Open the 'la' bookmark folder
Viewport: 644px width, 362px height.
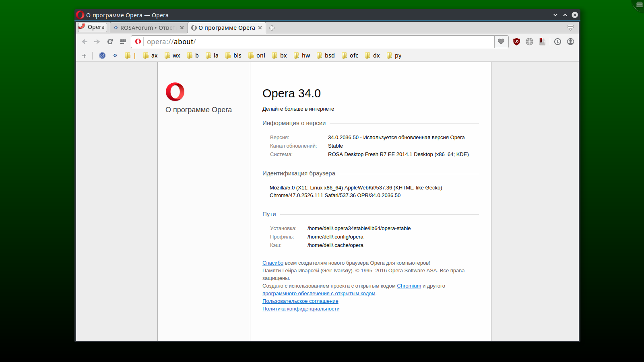[x=212, y=56]
